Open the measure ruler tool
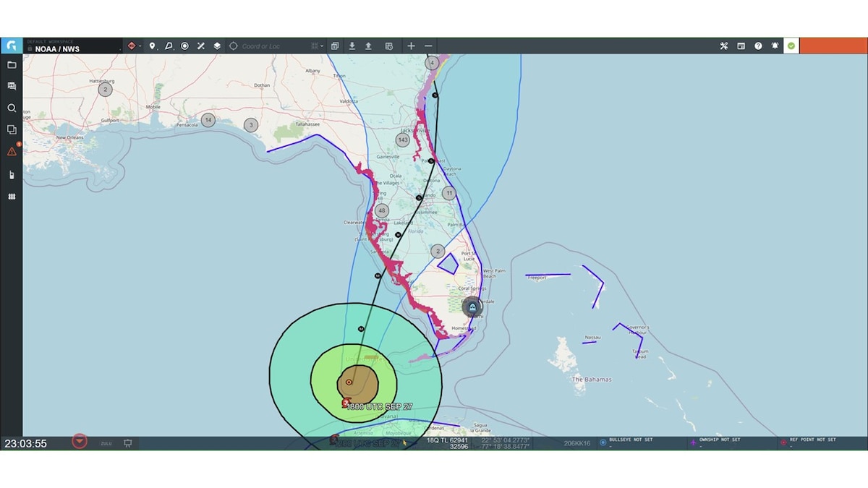Viewport: 868px width, 488px height. 201,46
